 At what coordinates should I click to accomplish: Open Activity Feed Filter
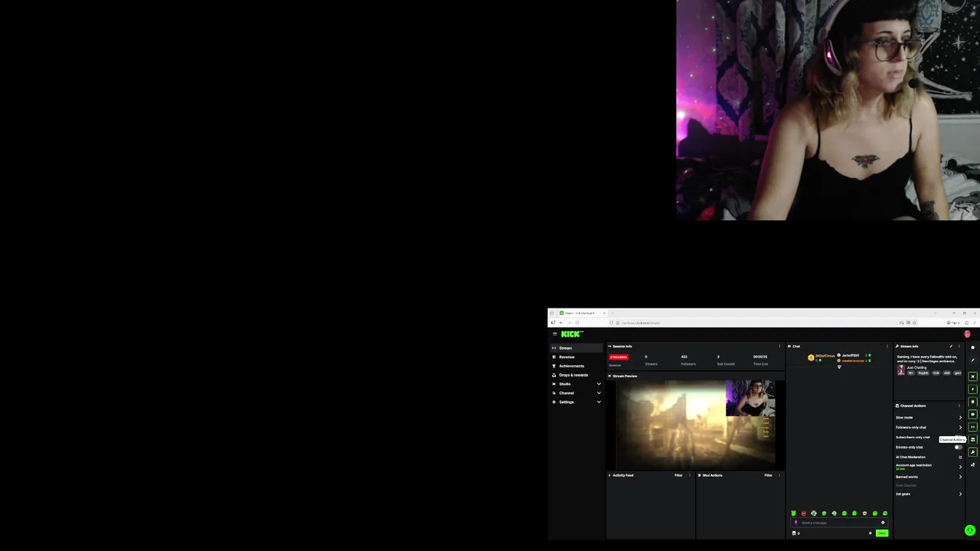point(678,475)
